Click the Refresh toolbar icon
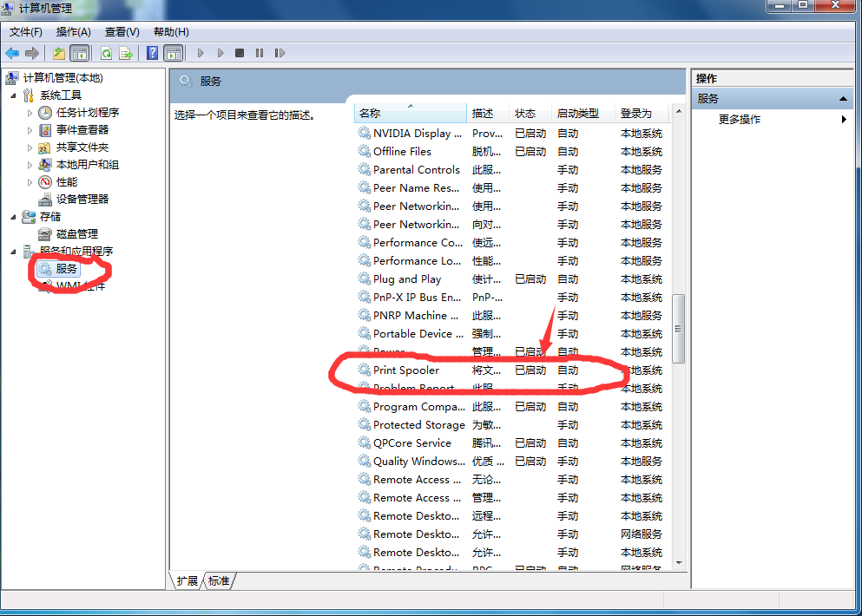Viewport: 862px width, 616px height. [106, 53]
